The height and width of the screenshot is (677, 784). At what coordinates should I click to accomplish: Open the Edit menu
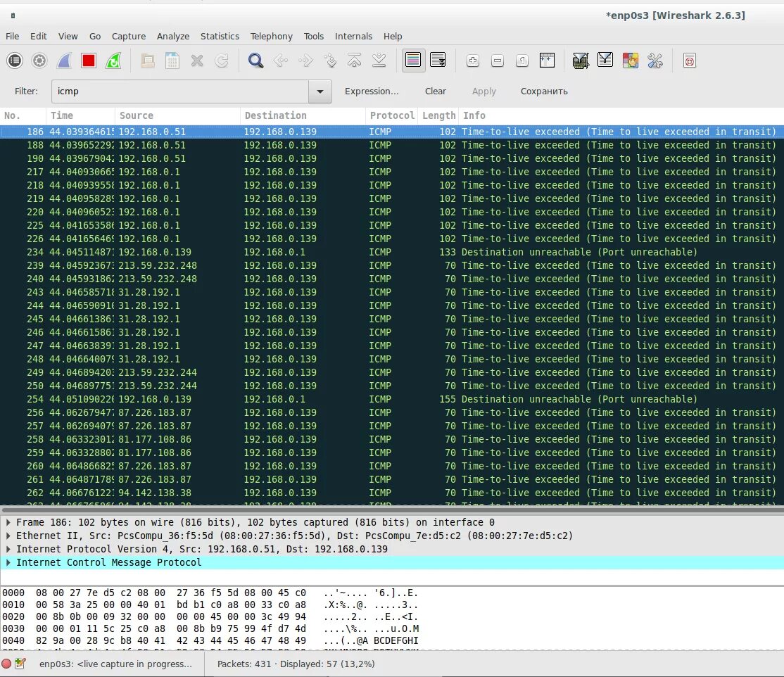39,36
